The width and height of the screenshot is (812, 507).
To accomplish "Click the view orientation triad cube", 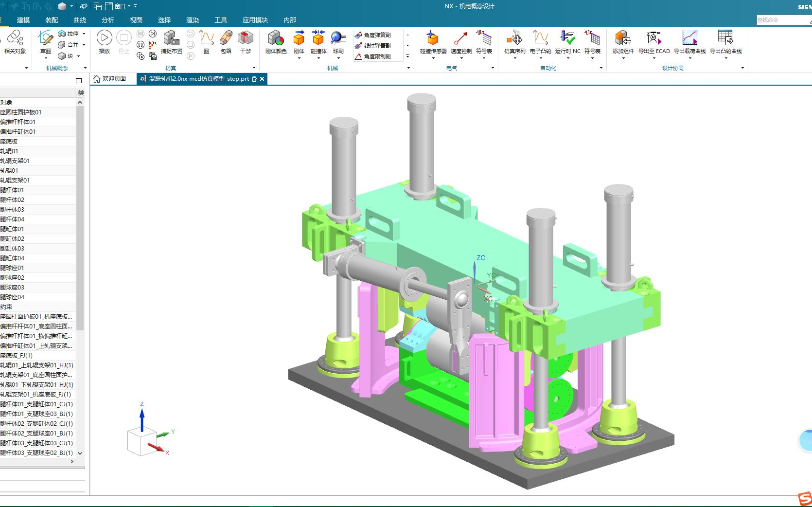I will (141, 441).
